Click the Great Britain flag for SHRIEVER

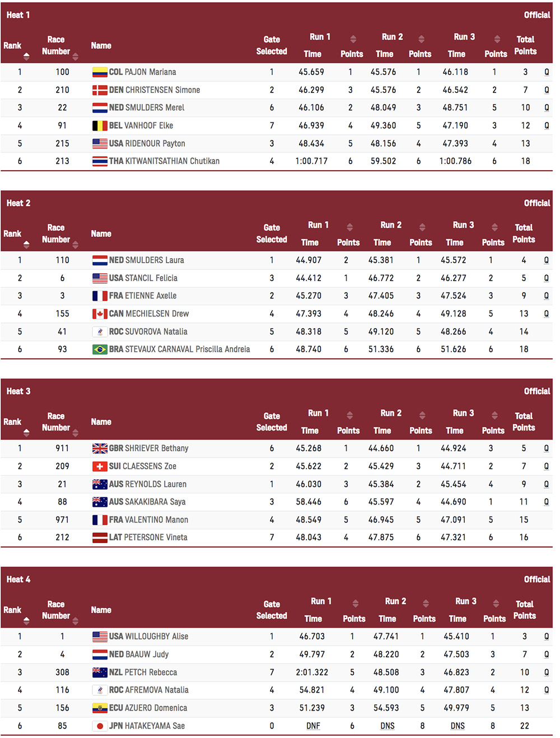[x=100, y=448]
